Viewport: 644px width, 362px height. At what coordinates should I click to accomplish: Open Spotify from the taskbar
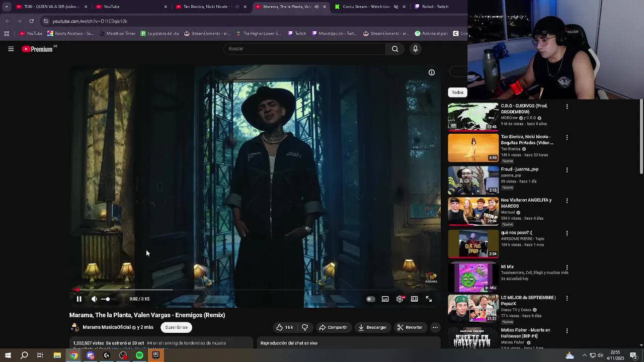(x=139, y=355)
